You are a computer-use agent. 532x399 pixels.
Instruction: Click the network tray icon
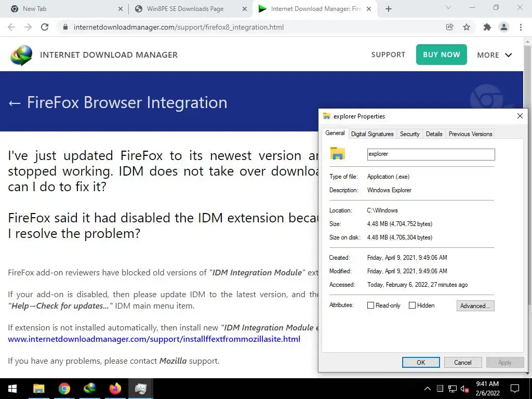tap(453, 389)
